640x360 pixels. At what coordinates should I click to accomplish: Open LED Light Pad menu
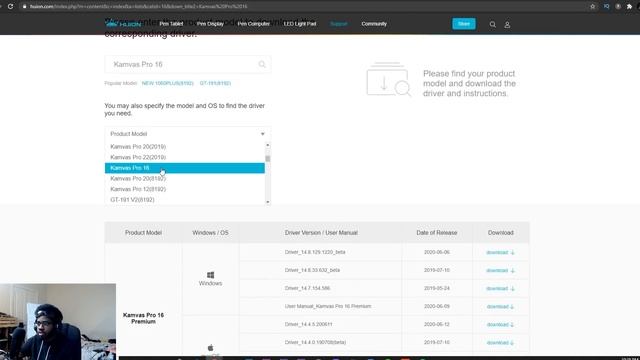point(300,24)
